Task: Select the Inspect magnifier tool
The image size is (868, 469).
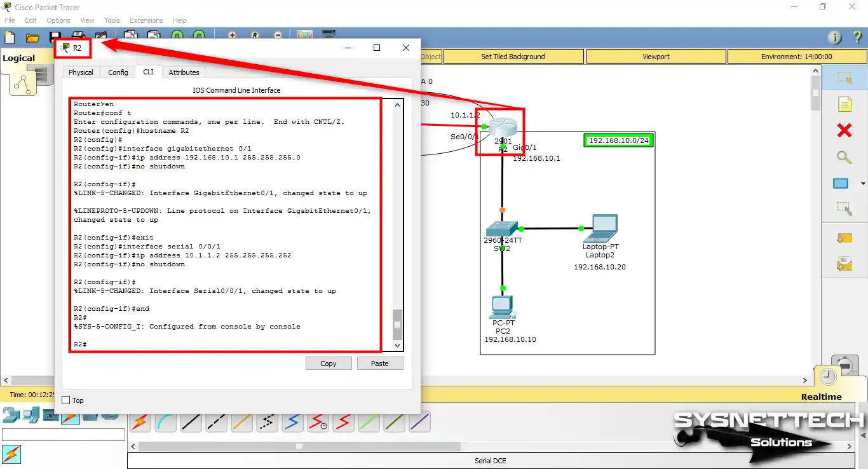Action: click(844, 157)
